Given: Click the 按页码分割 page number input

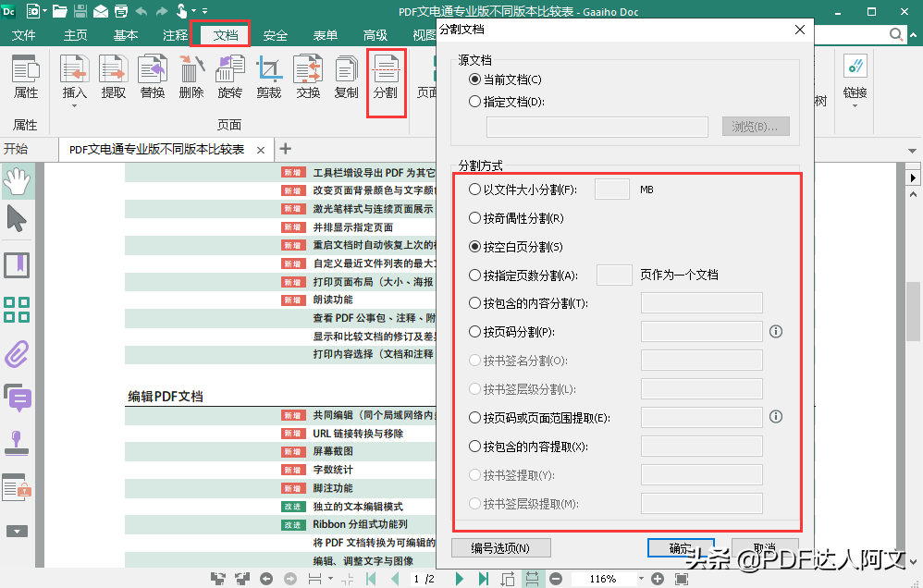Looking at the screenshot, I should click(x=702, y=331).
